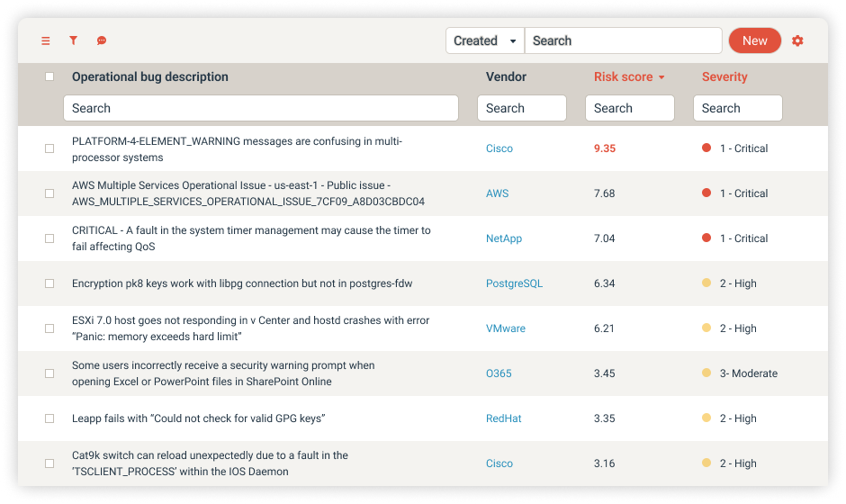Image resolution: width=846 pixels, height=504 pixels.
Task: Click the yellow severity dot in O365 row
Action: pos(706,373)
